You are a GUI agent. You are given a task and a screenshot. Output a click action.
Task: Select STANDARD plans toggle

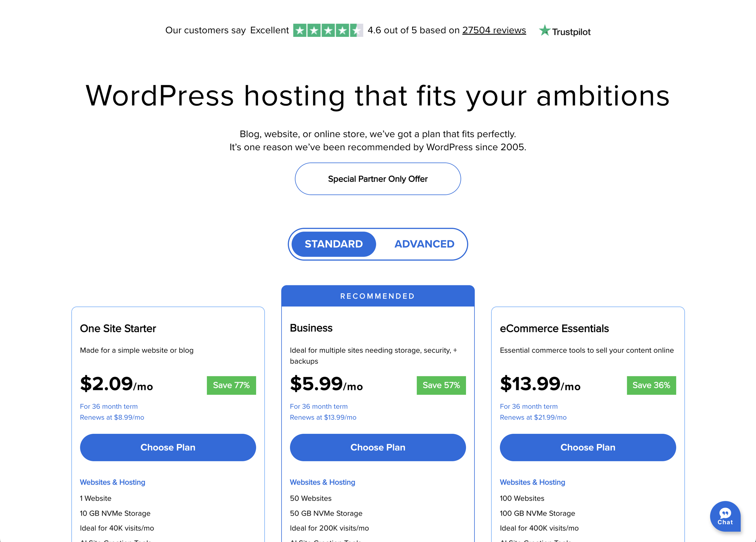(333, 244)
